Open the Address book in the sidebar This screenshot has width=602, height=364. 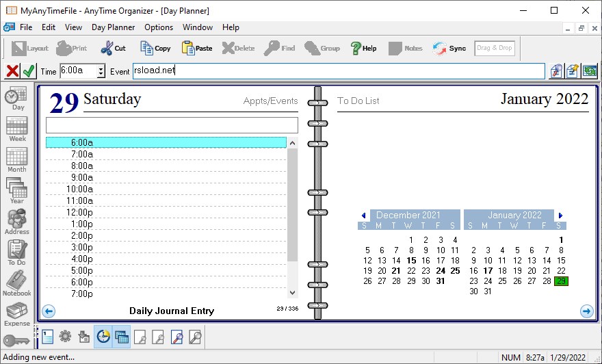17,222
